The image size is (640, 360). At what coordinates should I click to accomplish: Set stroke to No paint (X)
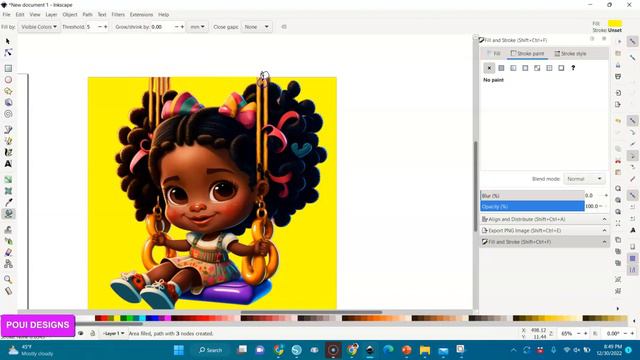pyautogui.click(x=489, y=68)
